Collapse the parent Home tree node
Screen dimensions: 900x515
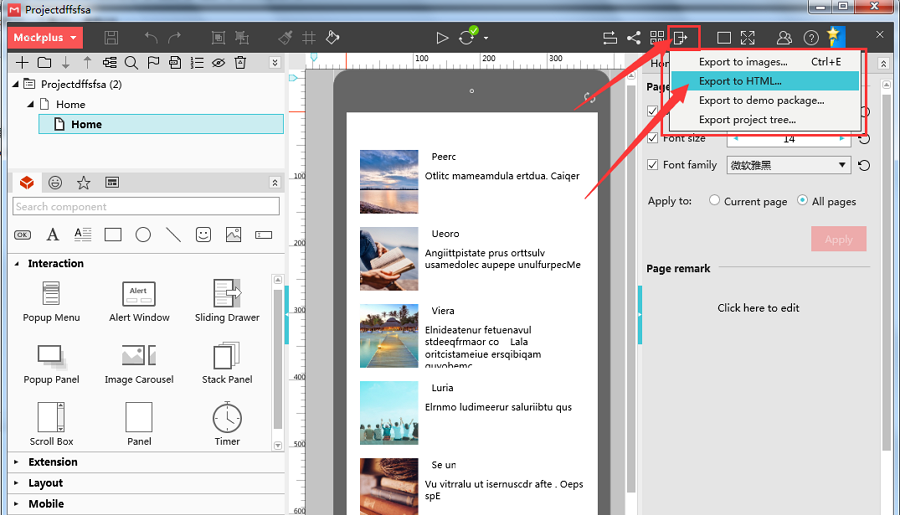[x=30, y=104]
